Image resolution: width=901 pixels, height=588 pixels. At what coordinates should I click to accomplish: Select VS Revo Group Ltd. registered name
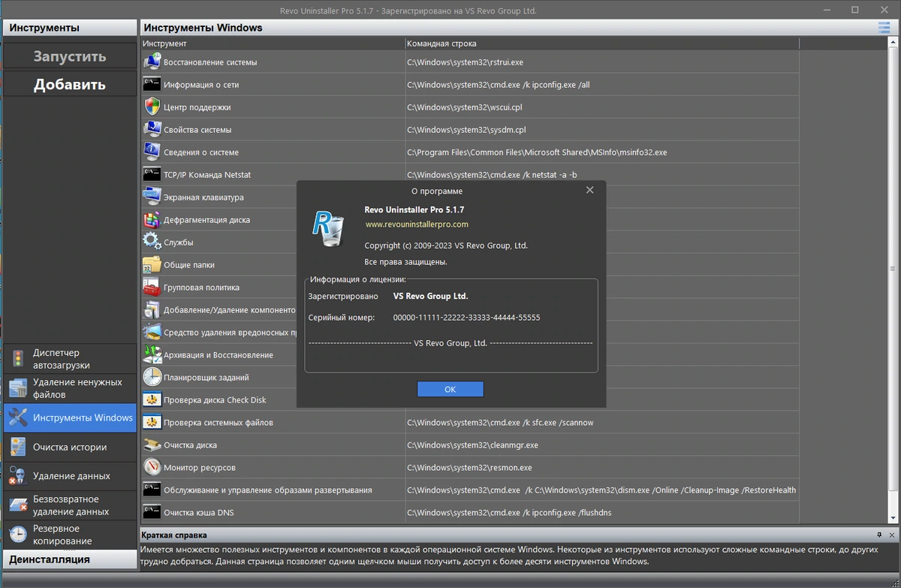pyautogui.click(x=430, y=296)
